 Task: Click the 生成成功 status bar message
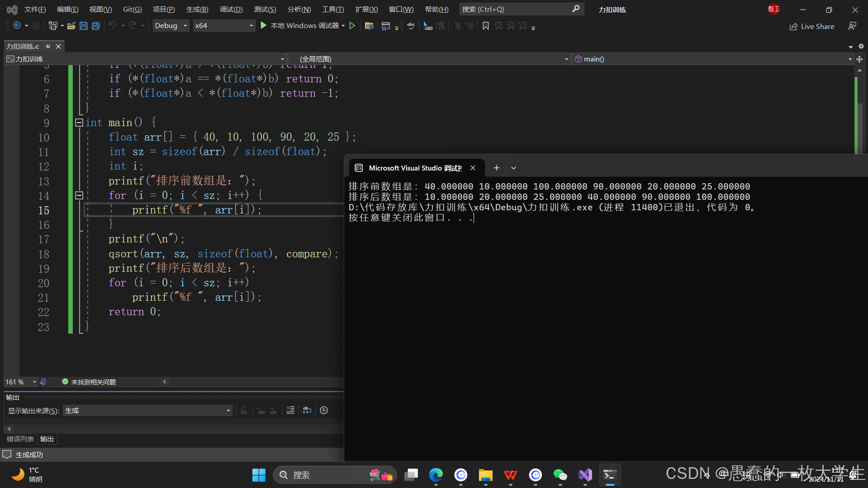[x=29, y=455]
